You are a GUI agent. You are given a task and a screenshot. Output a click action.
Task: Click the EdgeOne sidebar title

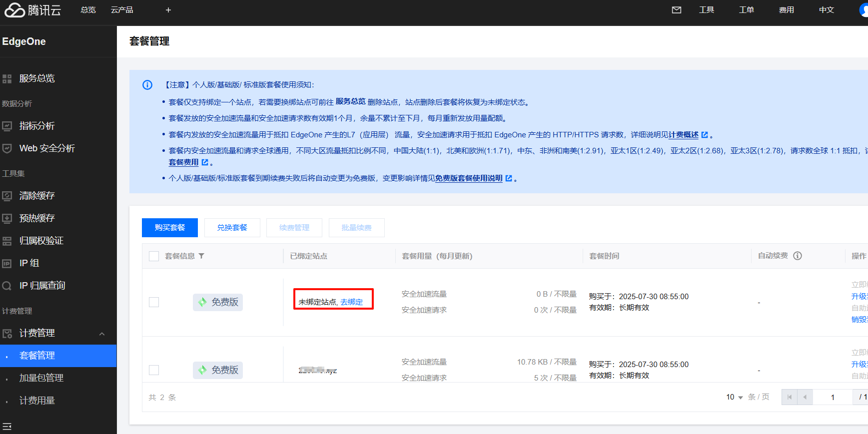tap(24, 41)
